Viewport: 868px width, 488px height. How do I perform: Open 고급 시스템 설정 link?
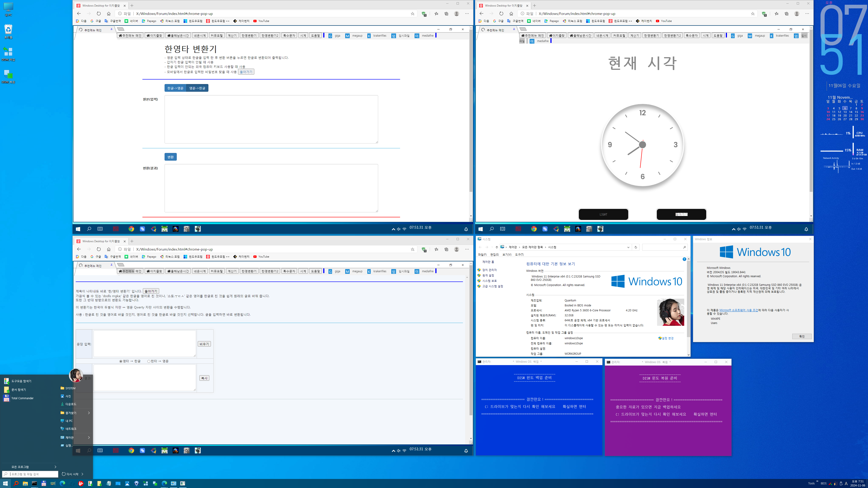pos(493,286)
